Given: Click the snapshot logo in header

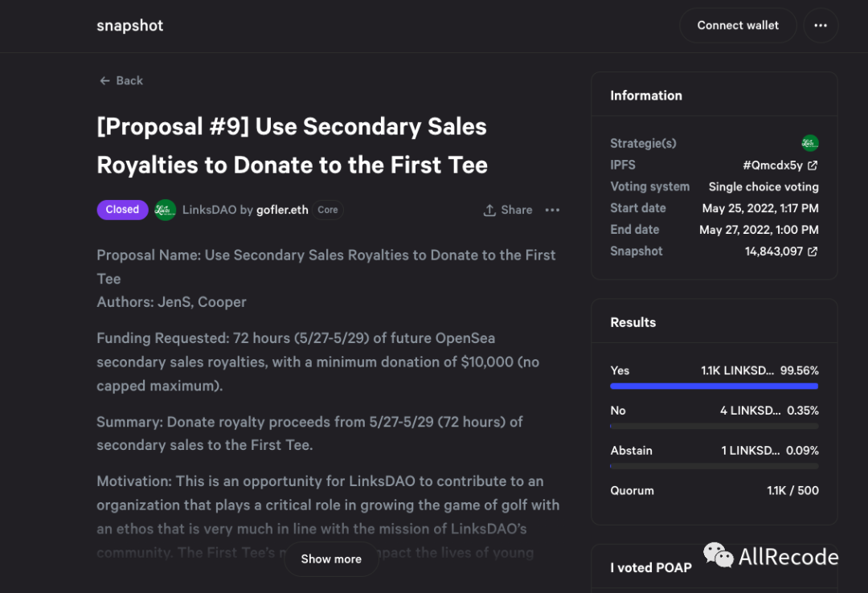Looking at the screenshot, I should [129, 26].
